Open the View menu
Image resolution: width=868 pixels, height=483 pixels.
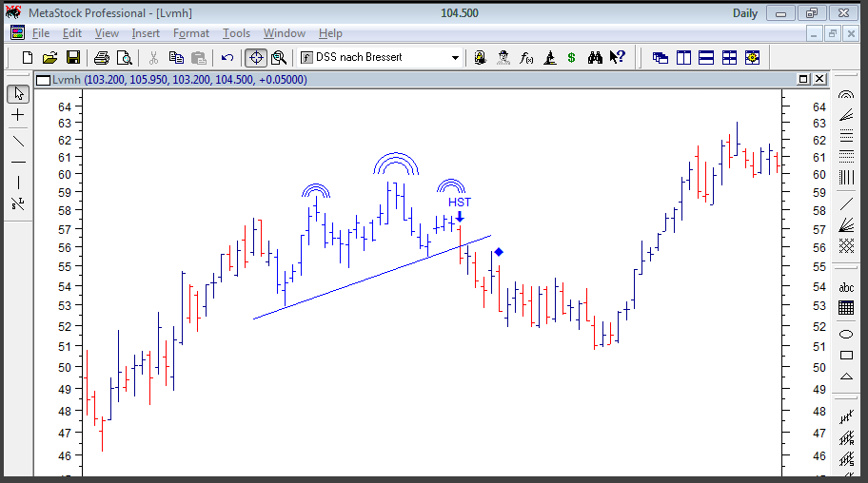(107, 33)
